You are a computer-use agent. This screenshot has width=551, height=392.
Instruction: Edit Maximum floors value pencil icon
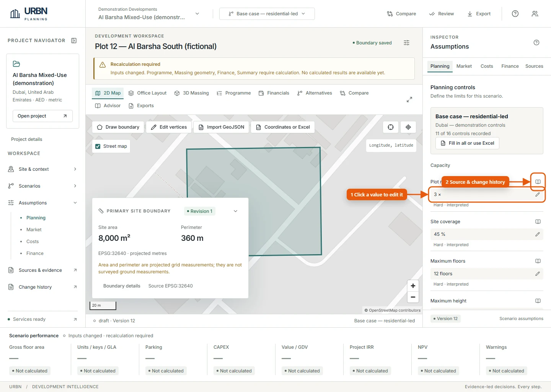[x=538, y=274]
